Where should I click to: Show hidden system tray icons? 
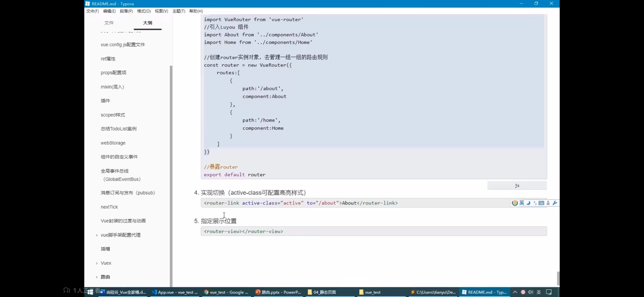pyautogui.click(x=515, y=292)
